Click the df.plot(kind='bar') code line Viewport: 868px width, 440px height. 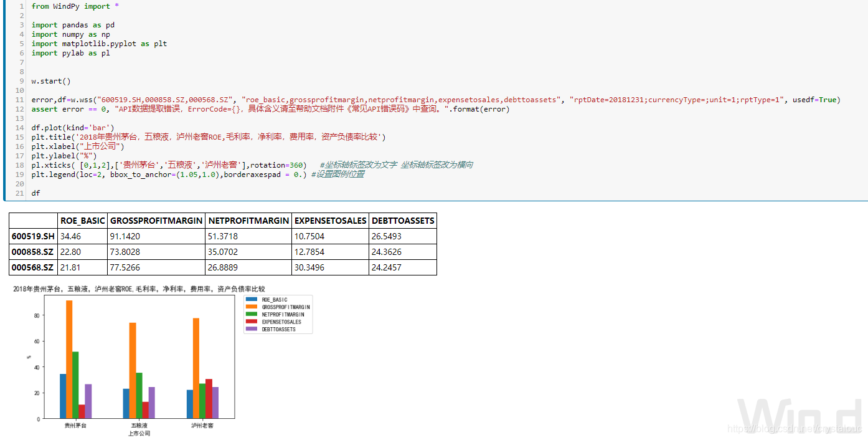(73, 128)
